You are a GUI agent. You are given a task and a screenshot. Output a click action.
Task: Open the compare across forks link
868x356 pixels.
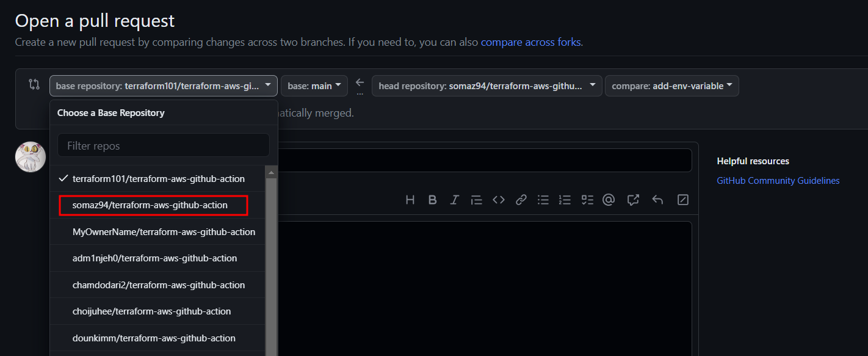pos(531,43)
